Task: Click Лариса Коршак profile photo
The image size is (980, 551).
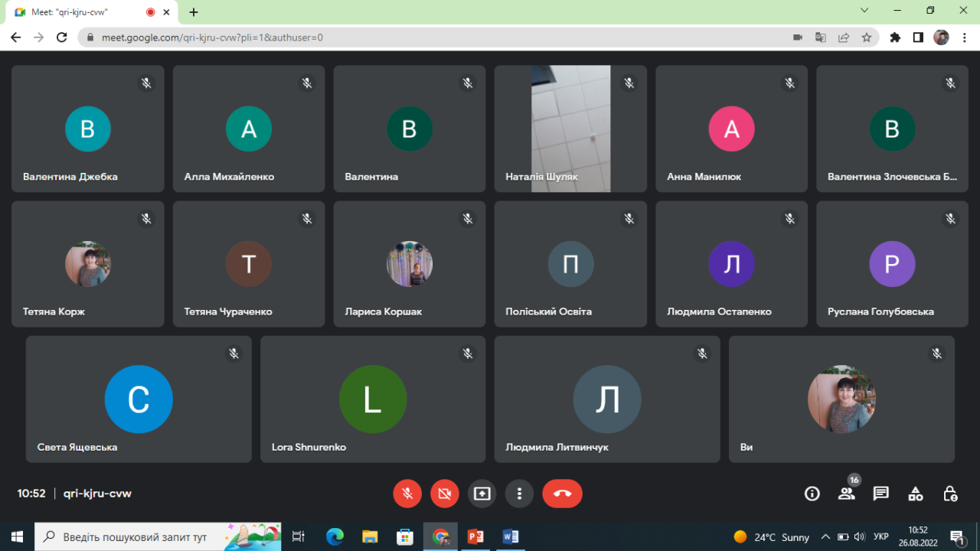Action: 410,264
